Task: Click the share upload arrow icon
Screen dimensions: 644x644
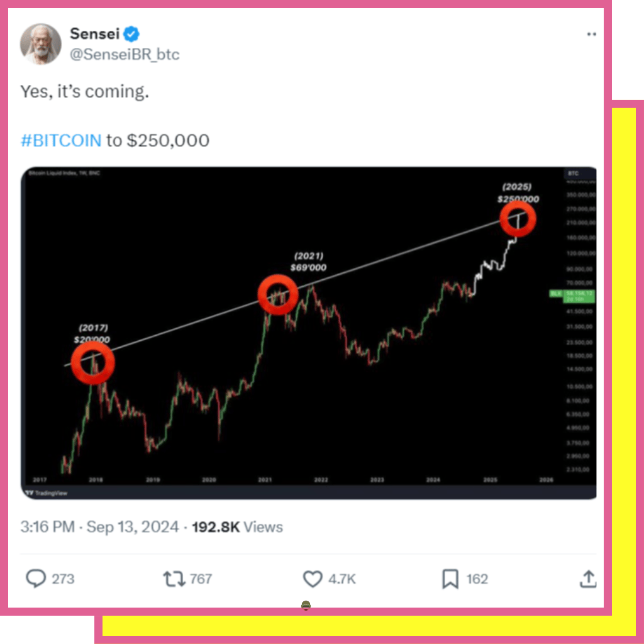Action: (x=588, y=579)
